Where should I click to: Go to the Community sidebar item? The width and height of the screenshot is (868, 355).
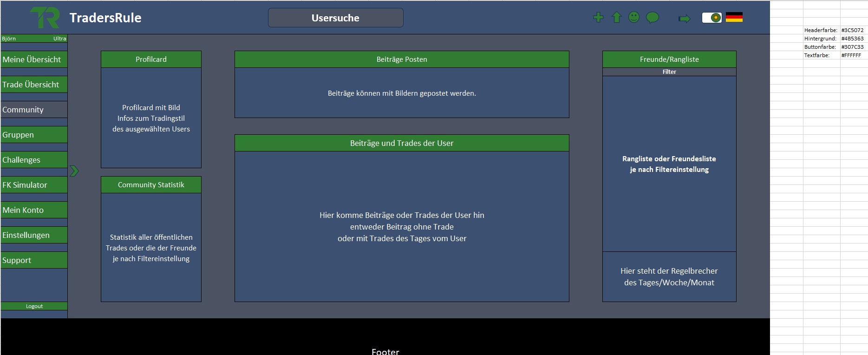click(34, 110)
